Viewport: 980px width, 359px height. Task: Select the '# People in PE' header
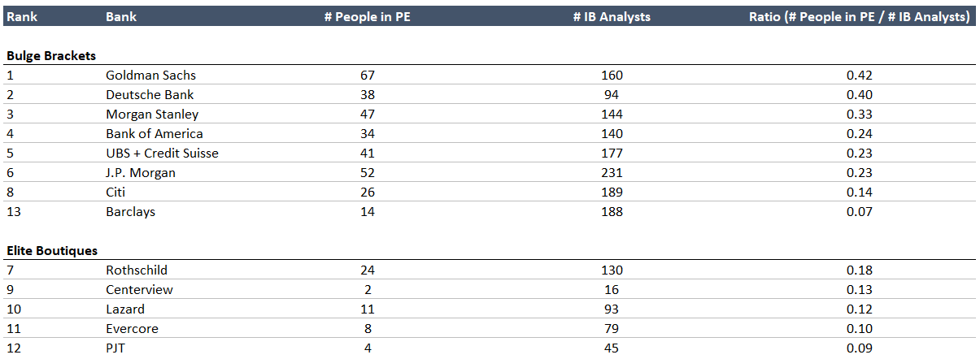(367, 16)
